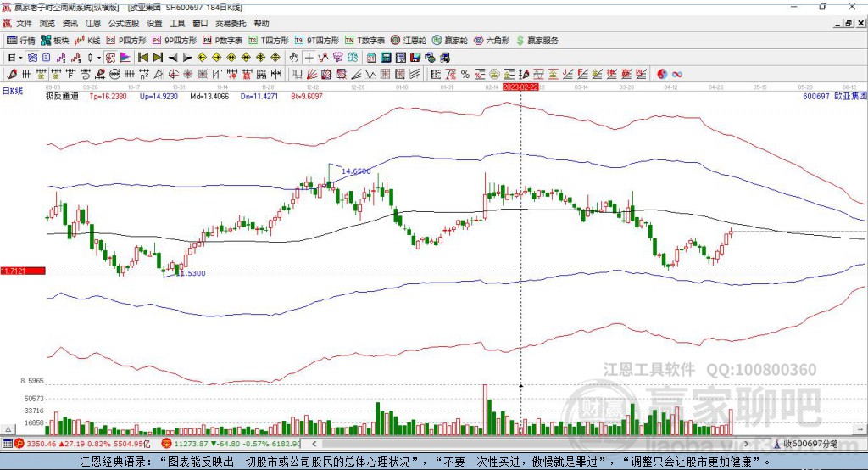The image size is (868, 470).
Task: Select the Gann fan line tool
Action: pyautogui.click(x=312, y=75)
